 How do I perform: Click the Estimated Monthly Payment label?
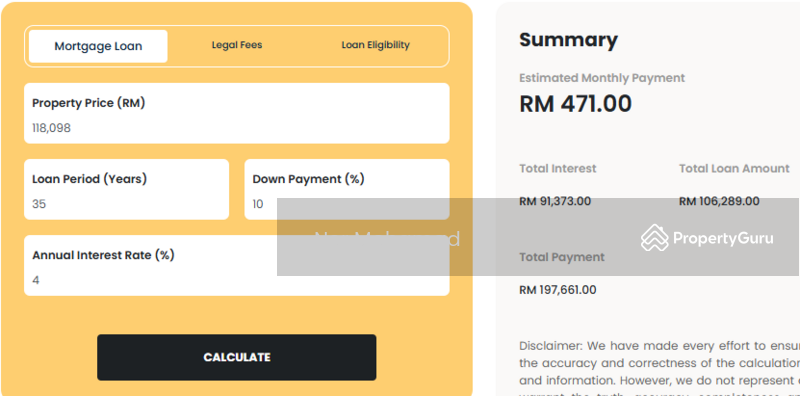[x=602, y=78]
